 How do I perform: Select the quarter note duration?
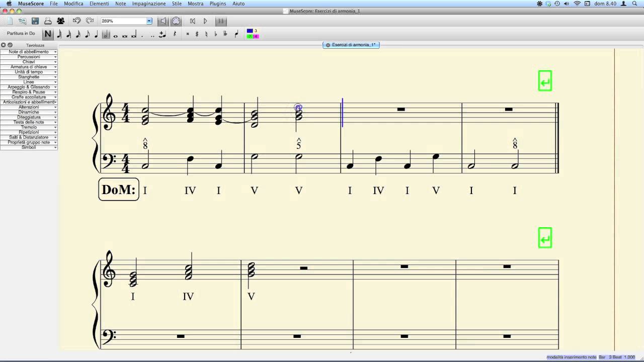pyautogui.click(x=96, y=34)
